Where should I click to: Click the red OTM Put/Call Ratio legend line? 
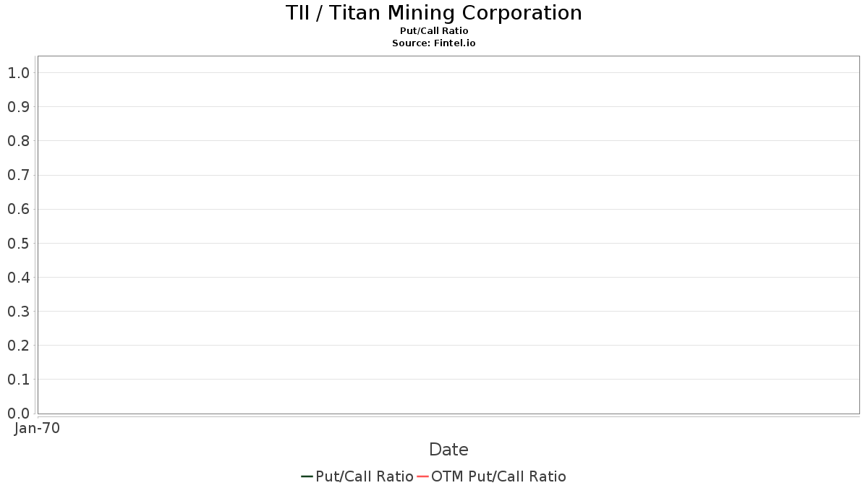[422, 476]
